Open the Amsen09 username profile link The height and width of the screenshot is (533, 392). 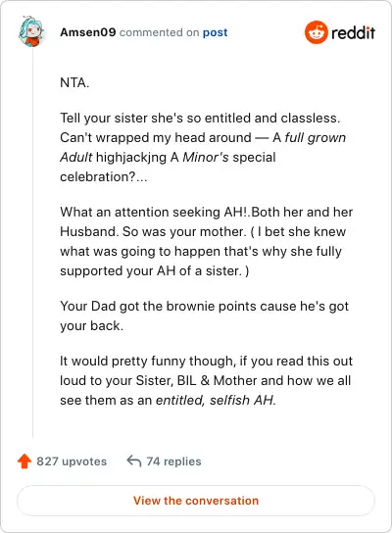tap(88, 32)
